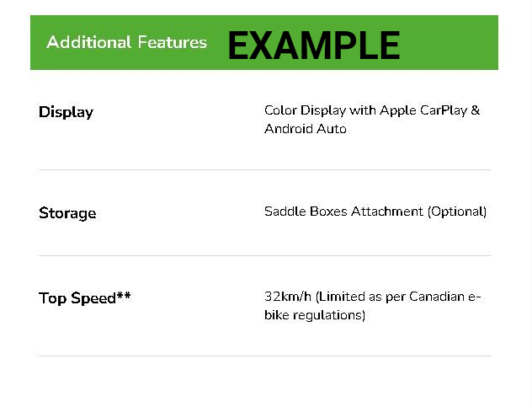Click the divider line below Display row
This screenshot has height=407, width=532.
(264, 169)
